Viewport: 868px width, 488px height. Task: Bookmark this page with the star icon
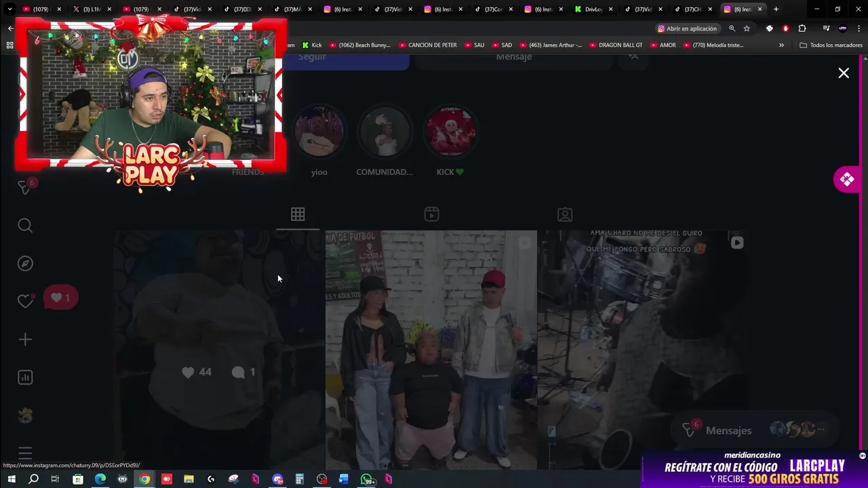(x=747, y=28)
